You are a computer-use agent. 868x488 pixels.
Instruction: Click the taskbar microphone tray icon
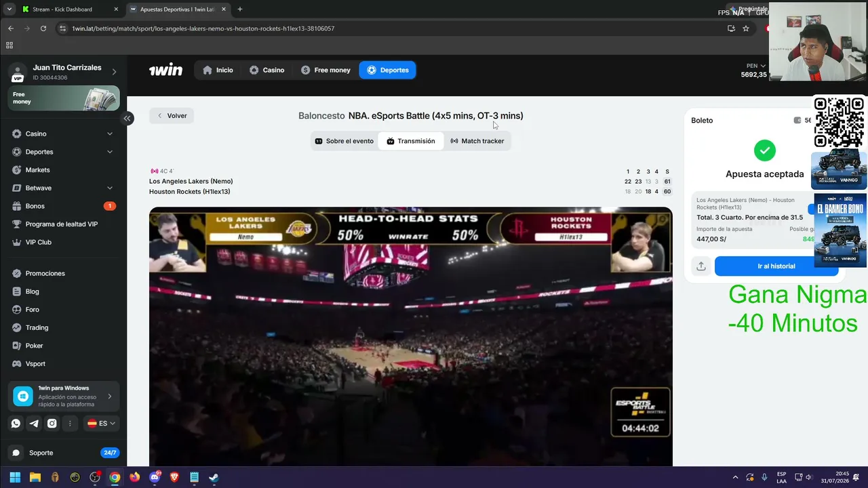(764, 477)
